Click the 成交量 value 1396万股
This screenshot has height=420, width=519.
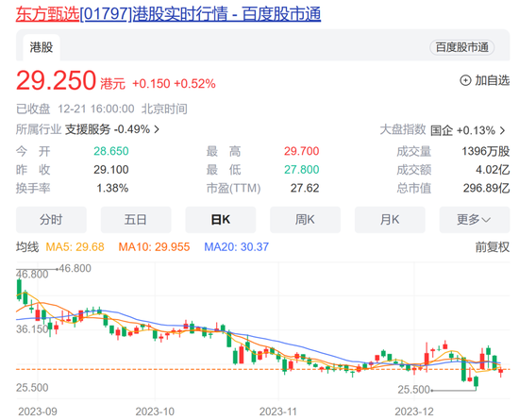pyautogui.click(x=486, y=151)
